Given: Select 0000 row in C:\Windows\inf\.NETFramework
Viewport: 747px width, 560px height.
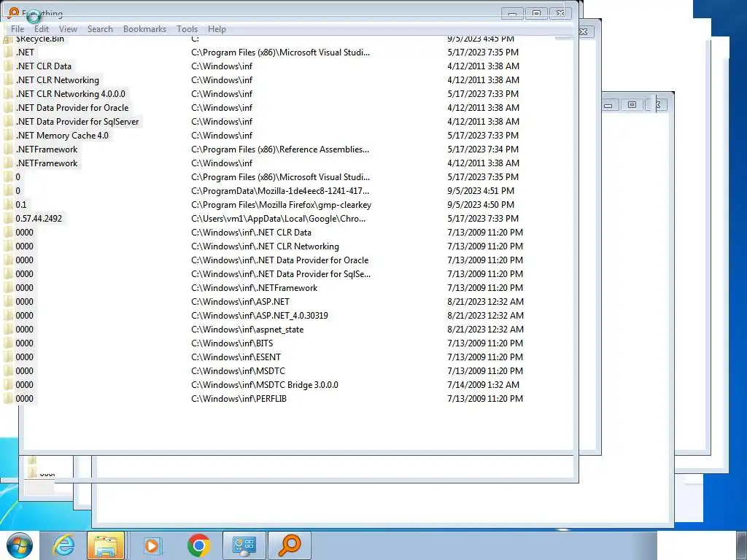Looking at the screenshot, I should [24, 288].
